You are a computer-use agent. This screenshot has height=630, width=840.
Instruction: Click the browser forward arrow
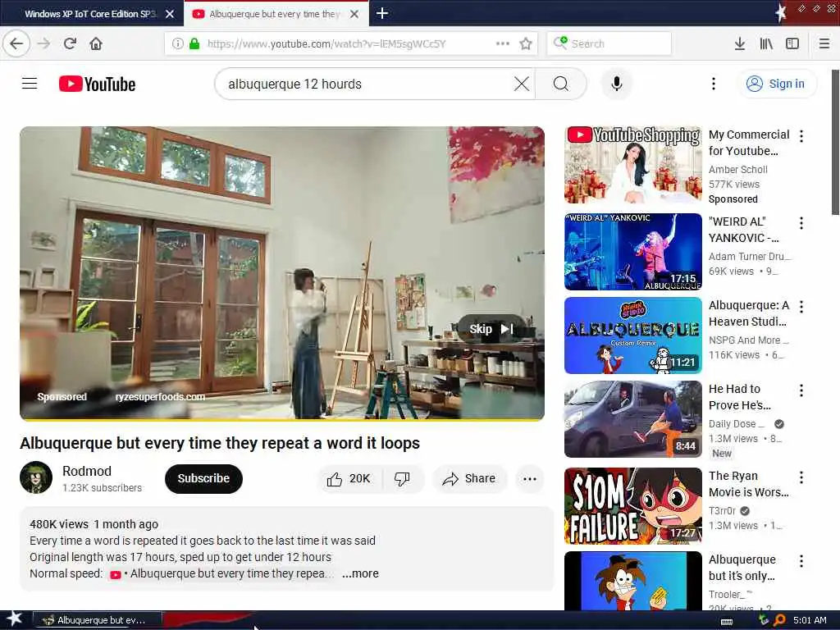point(44,43)
